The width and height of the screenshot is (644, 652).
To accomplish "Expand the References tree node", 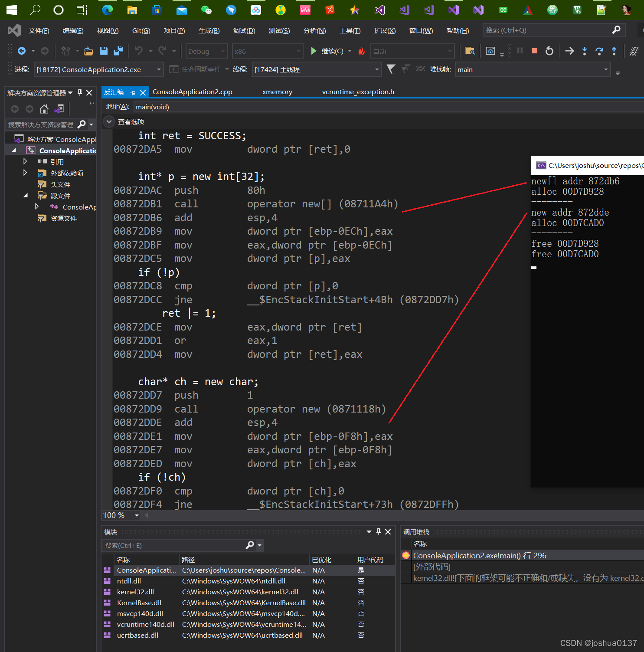I will 25,161.
